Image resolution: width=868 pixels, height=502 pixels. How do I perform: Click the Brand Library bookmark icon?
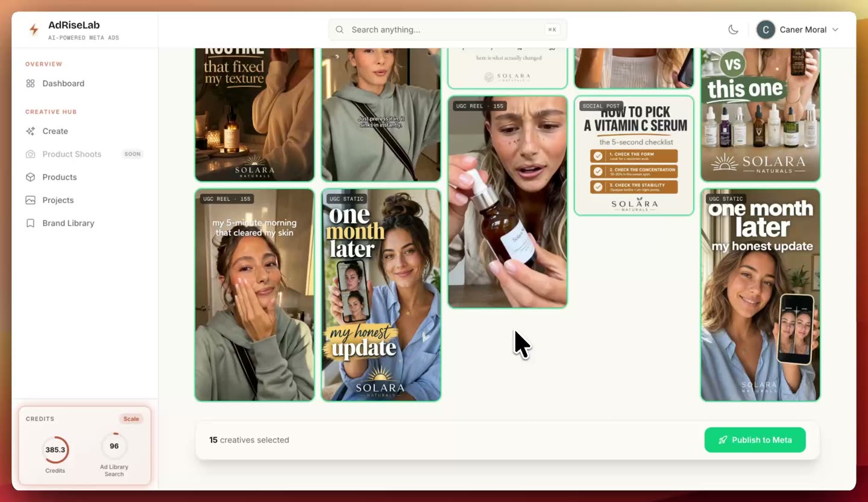click(30, 223)
